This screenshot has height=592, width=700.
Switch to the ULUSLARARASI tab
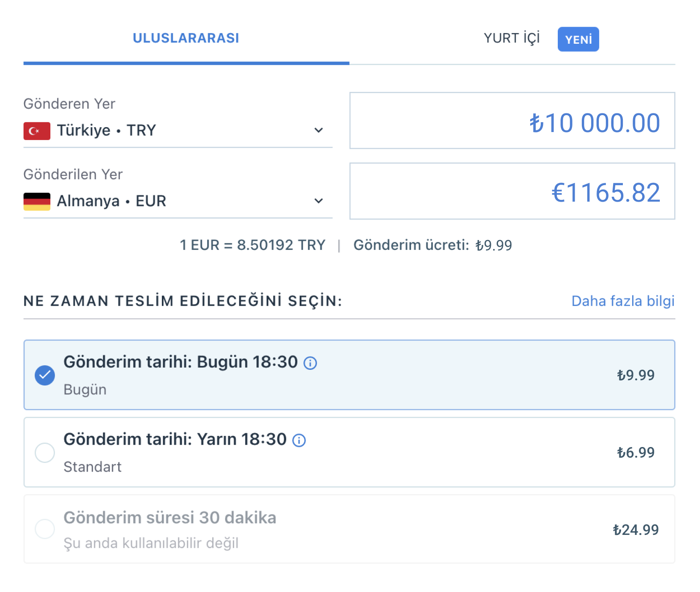tap(186, 38)
